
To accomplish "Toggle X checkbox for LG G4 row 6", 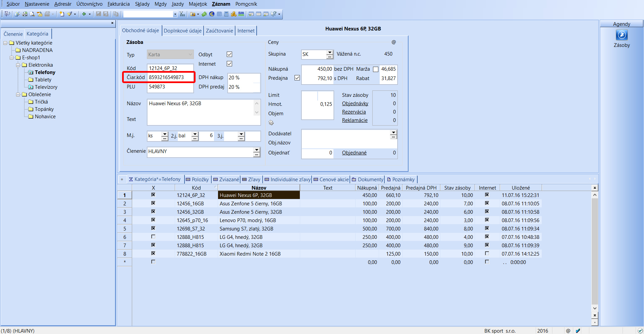I will tap(153, 237).
